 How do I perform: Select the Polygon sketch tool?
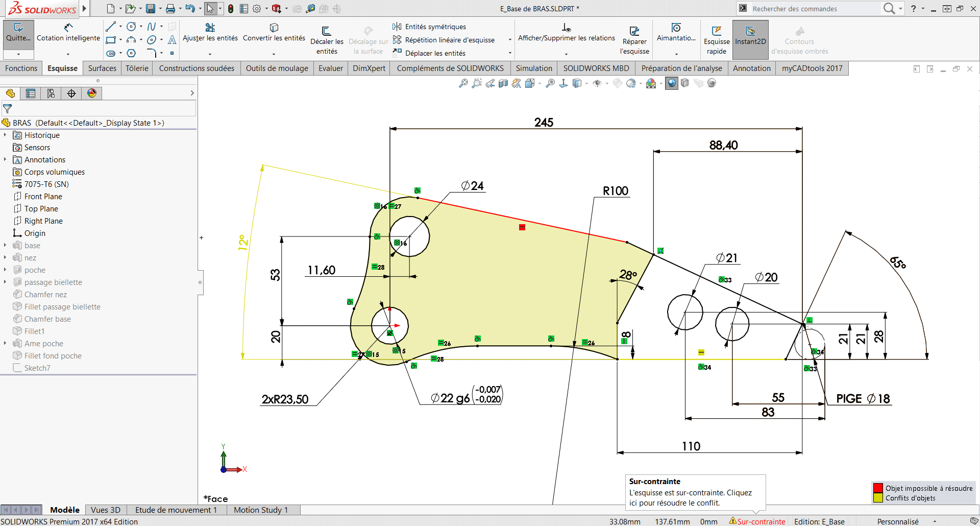tap(131, 53)
